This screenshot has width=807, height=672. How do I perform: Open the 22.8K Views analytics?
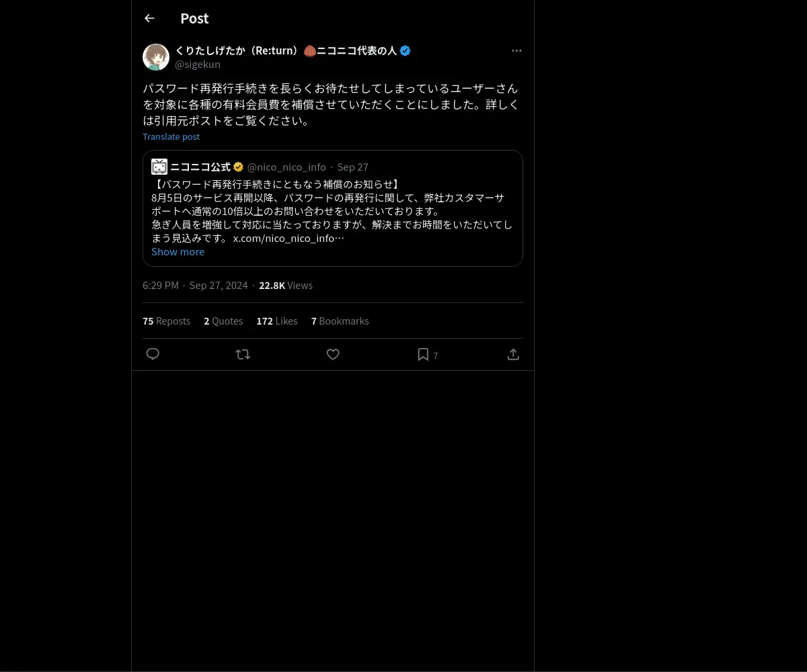click(286, 286)
